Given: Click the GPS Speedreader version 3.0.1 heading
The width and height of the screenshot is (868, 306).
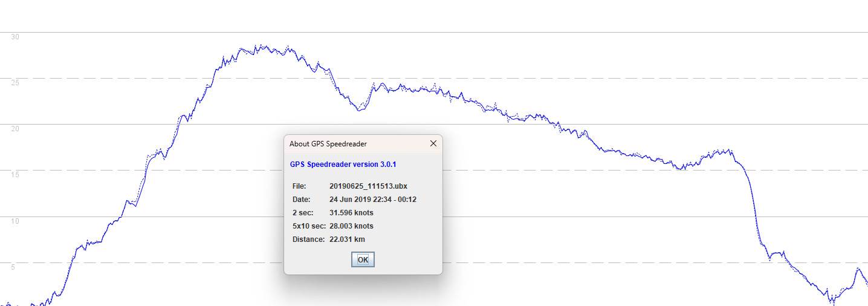Looking at the screenshot, I should [x=343, y=164].
